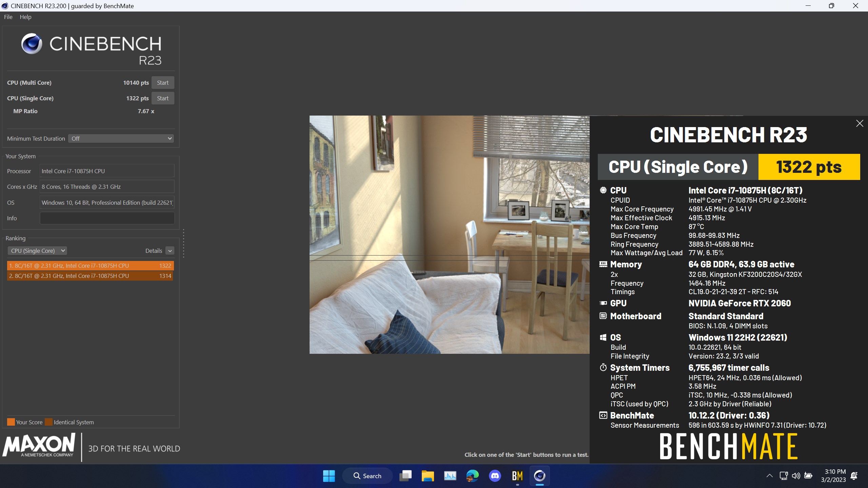Click the Cores x GHz field
868x488 pixels.
point(107,187)
